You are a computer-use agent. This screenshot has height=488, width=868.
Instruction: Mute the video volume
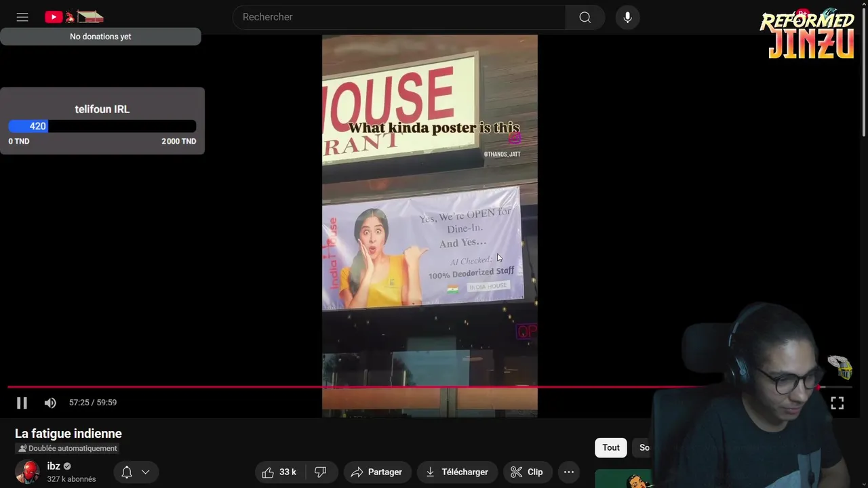(50, 403)
